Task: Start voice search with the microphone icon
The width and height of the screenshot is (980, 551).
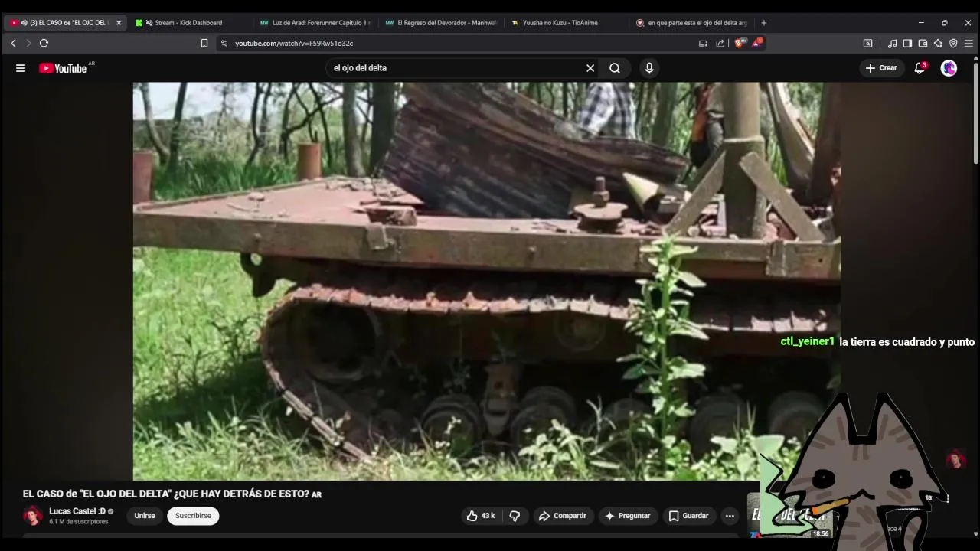Action: click(649, 68)
